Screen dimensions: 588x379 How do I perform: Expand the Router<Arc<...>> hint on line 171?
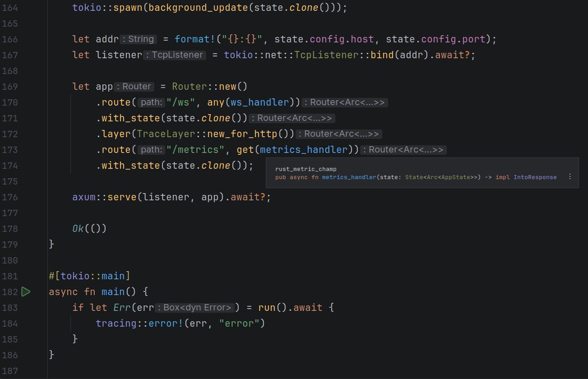tap(292, 118)
